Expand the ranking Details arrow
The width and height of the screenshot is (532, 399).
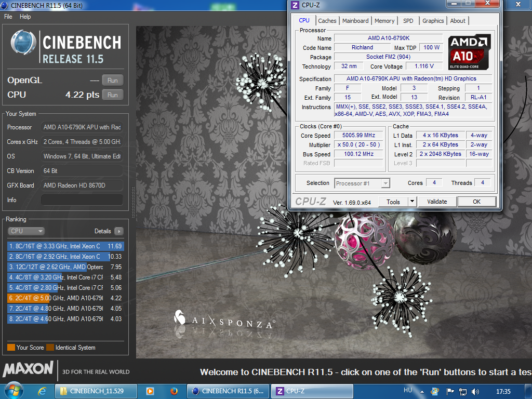tap(119, 231)
